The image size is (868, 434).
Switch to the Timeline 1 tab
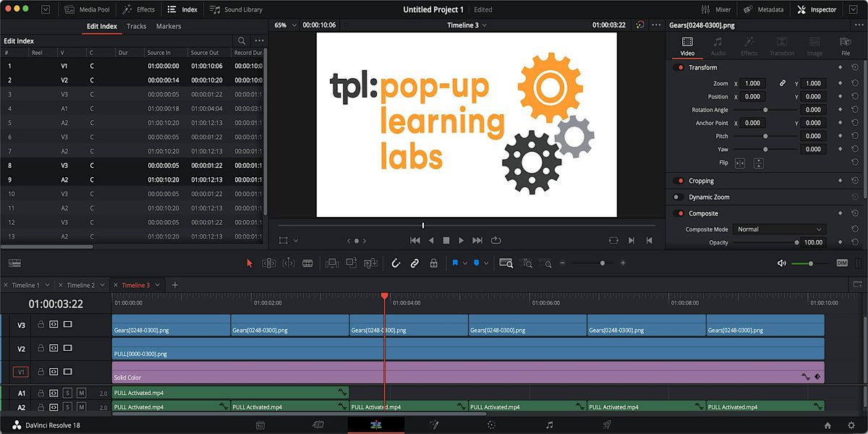25,285
